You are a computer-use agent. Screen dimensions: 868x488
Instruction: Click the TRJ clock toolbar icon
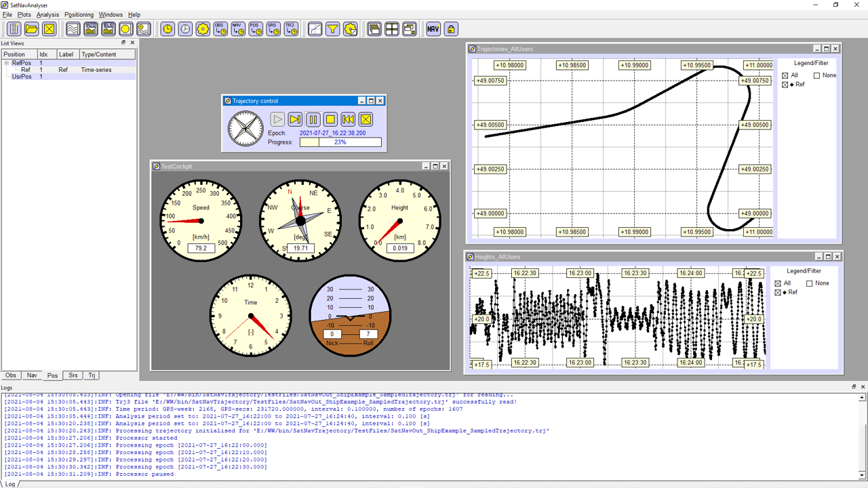(x=291, y=28)
